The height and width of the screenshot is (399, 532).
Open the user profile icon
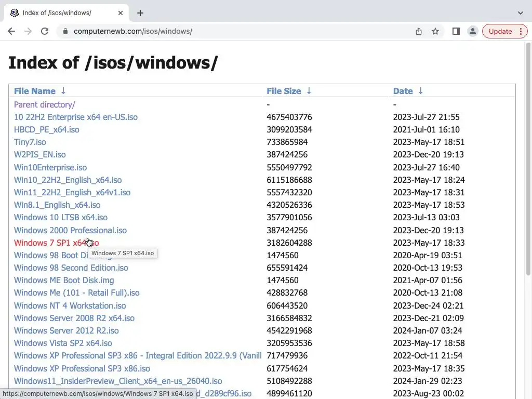473,31
